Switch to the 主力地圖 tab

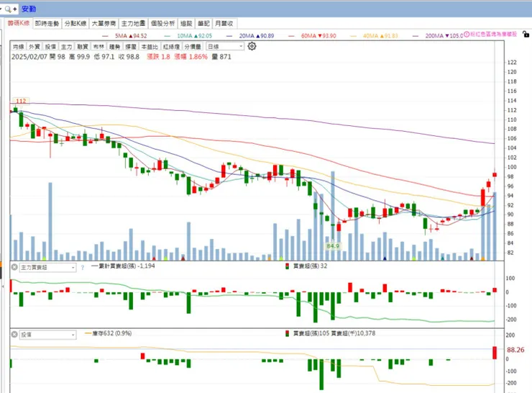(x=133, y=24)
